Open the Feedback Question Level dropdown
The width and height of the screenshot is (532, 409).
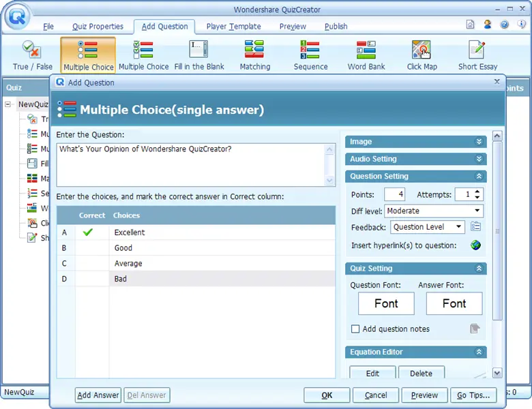(458, 227)
